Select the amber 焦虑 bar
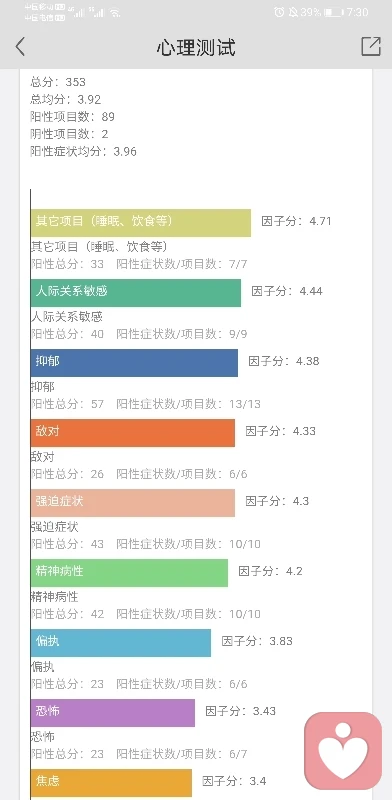Image resolution: width=392 pixels, height=800 pixels. (x=111, y=783)
